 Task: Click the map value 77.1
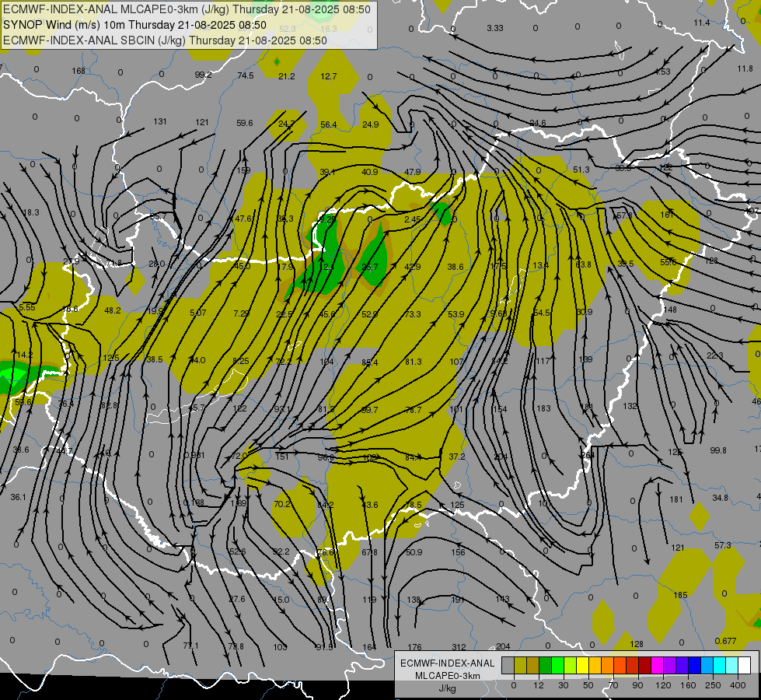[x=190, y=646]
